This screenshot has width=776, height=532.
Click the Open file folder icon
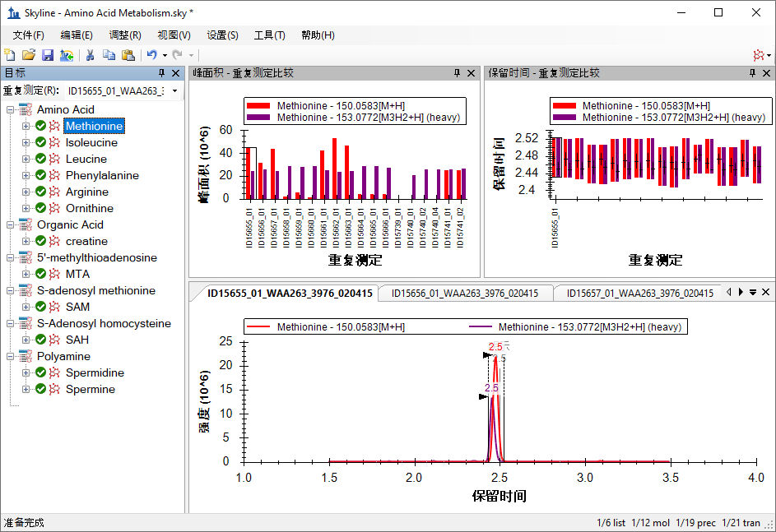pyautogui.click(x=29, y=55)
